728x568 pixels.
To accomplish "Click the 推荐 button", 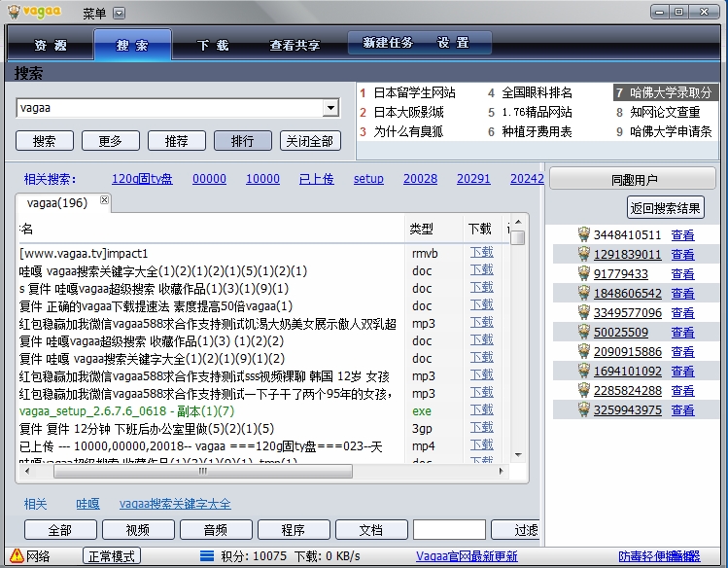I will pos(177,141).
